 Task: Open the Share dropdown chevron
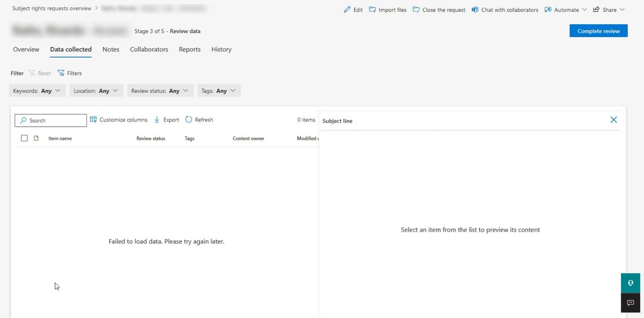click(622, 10)
